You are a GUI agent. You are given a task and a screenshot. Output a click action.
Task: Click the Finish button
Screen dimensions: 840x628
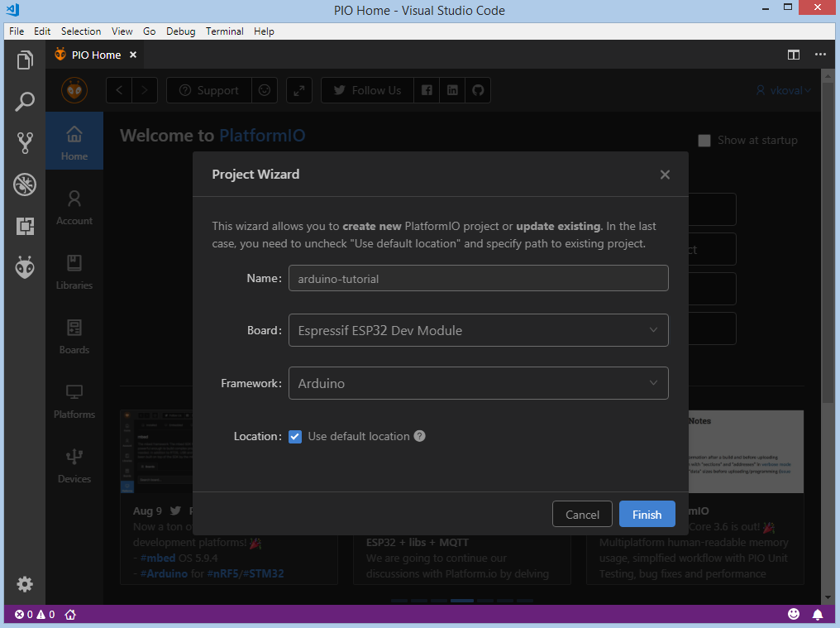[x=647, y=515]
